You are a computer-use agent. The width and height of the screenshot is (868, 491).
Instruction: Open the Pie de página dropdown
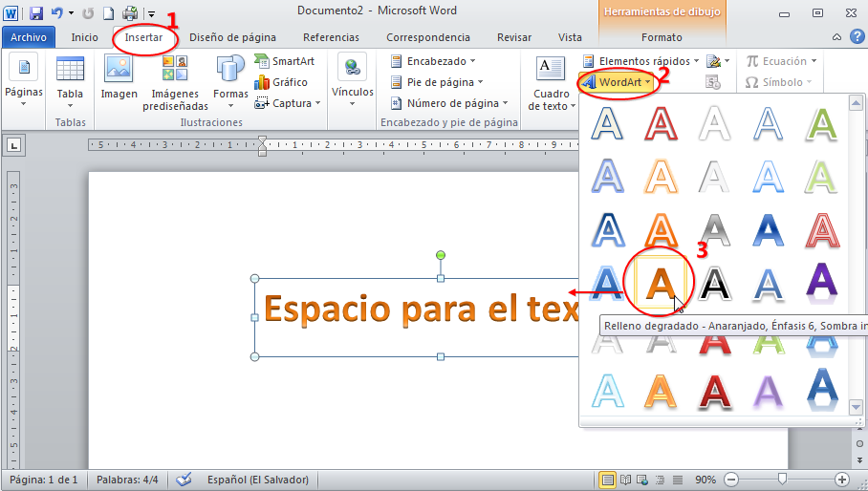(437, 82)
